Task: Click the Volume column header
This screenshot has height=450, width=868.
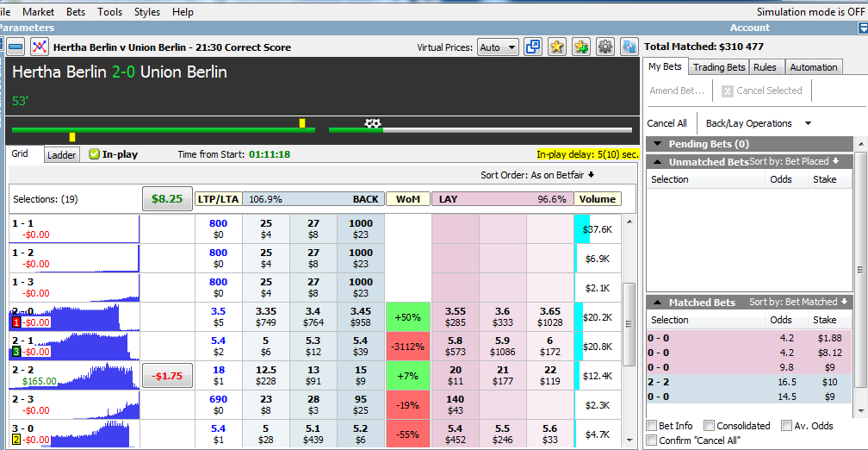Action: [x=598, y=199]
